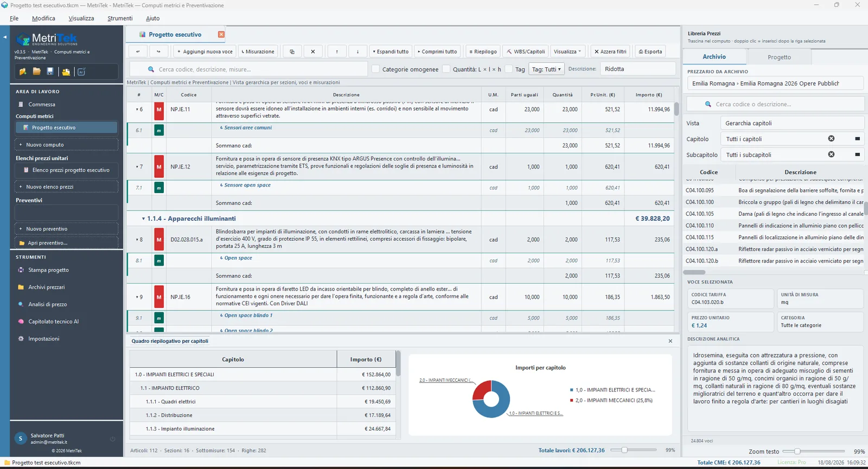The height and width of the screenshot is (469, 868).
Task: Open the Strumenti menu
Action: click(x=120, y=18)
